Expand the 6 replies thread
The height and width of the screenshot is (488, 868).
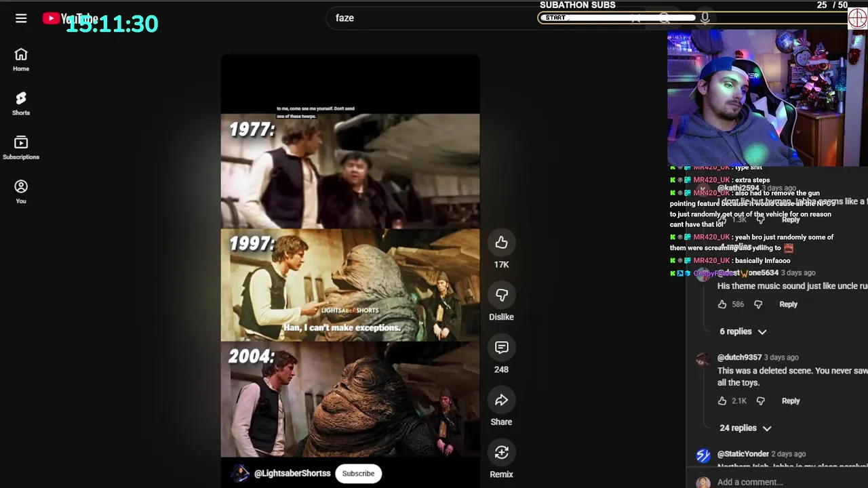coord(743,331)
